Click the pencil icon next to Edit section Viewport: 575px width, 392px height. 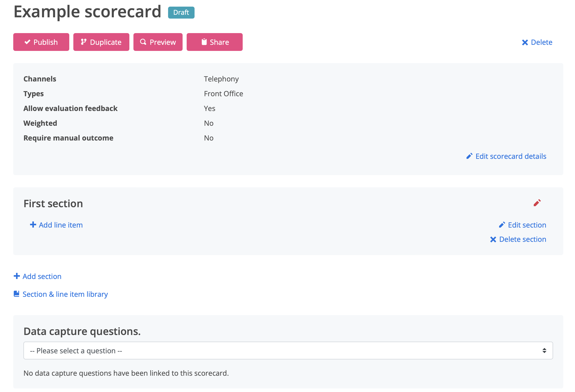point(502,225)
